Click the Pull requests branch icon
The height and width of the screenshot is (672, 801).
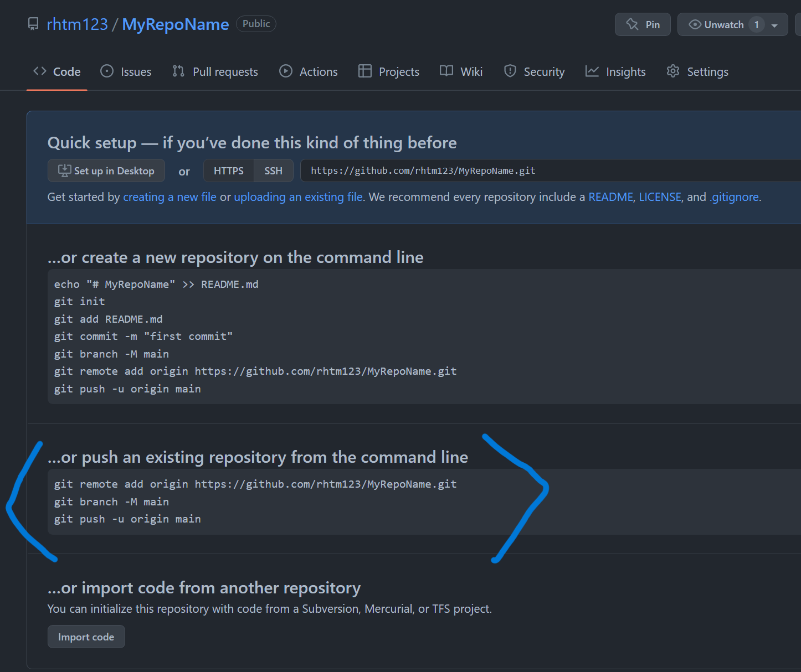click(178, 71)
